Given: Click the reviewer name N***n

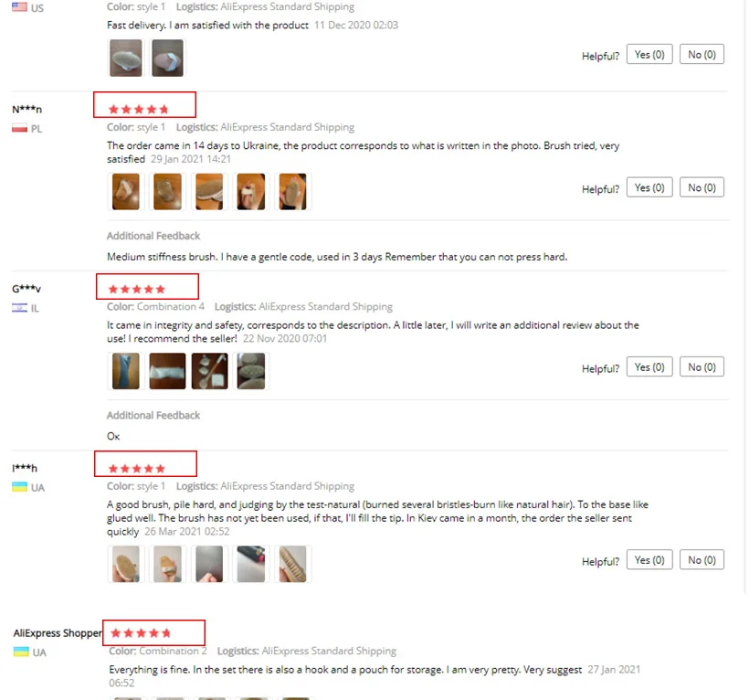Looking at the screenshot, I should [26, 109].
